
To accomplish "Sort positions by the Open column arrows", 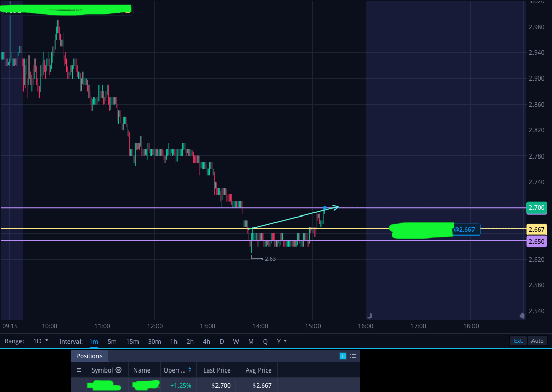I will [x=190, y=369].
